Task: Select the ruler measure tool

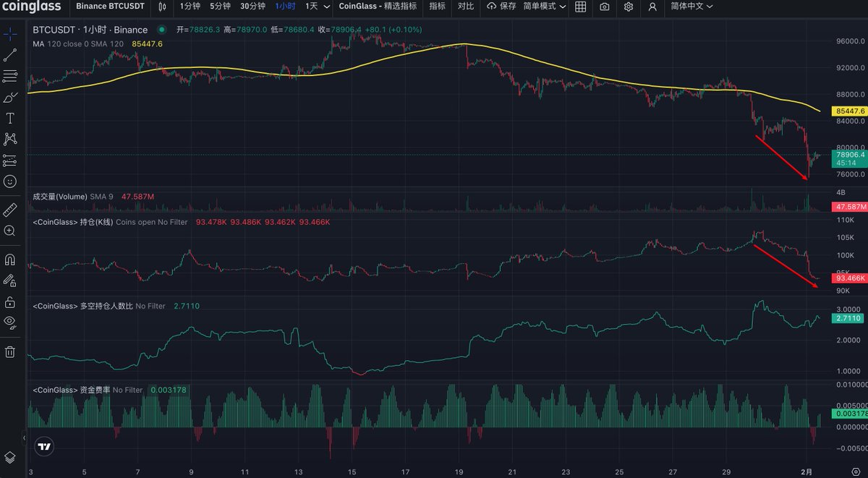Action: (10, 210)
